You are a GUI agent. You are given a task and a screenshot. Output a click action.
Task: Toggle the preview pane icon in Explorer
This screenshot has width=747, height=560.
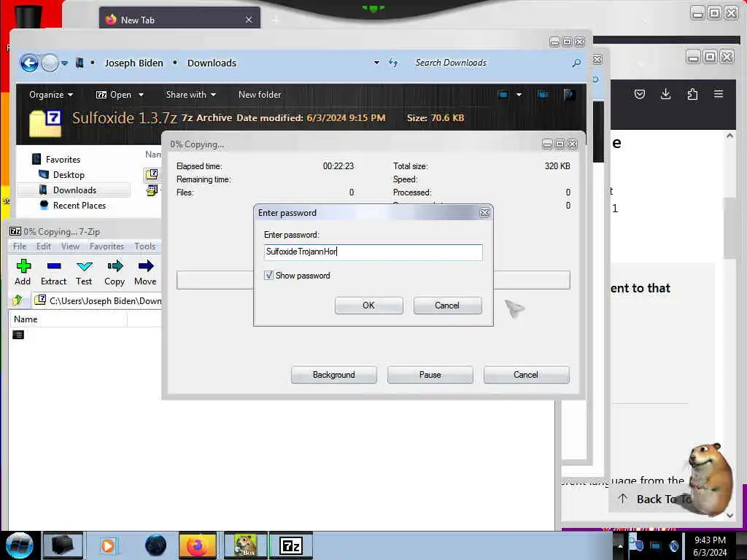coord(543,95)
